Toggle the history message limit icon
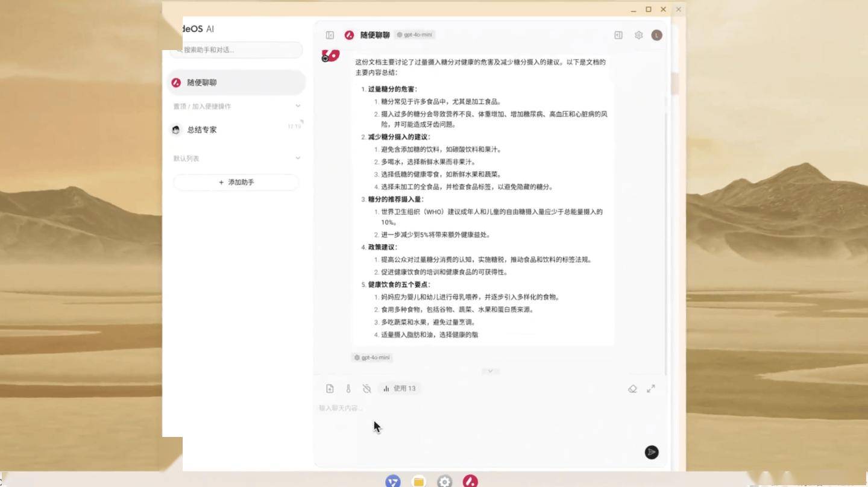This screenshot has height=487, width=868. [x=366, y=389]
